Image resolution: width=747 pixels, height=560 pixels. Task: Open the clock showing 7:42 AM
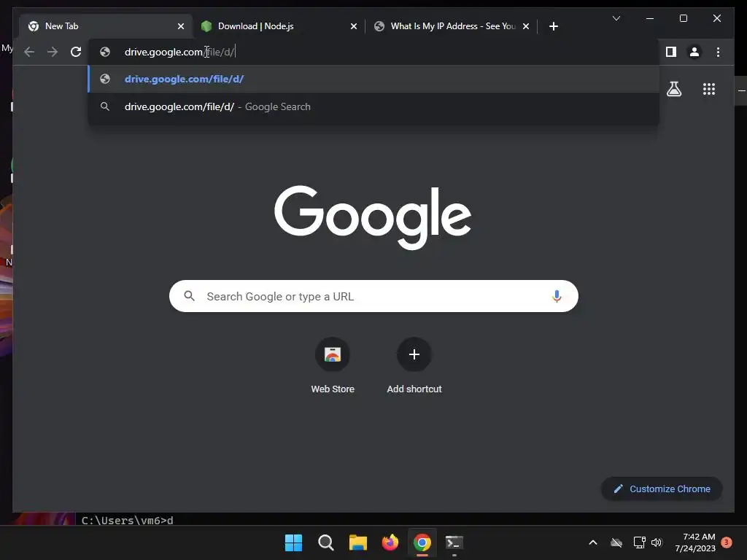pyautogui.click(x=695, y=542)
